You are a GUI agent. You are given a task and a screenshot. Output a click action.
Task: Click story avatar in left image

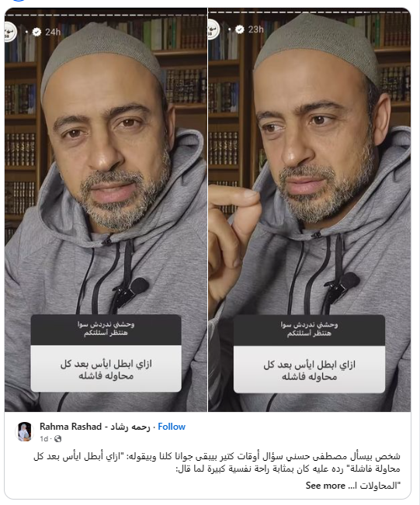pyautogui.click(x=9, y=31)
